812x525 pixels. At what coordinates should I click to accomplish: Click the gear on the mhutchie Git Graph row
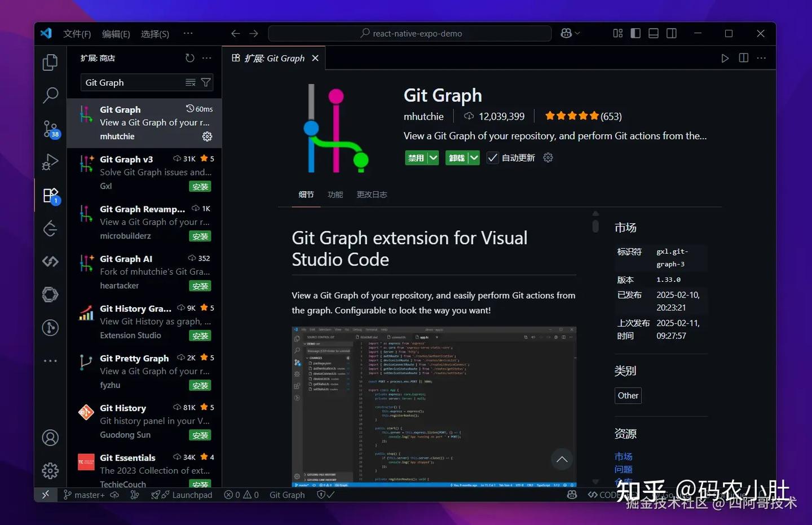click(x=208, y=136)
